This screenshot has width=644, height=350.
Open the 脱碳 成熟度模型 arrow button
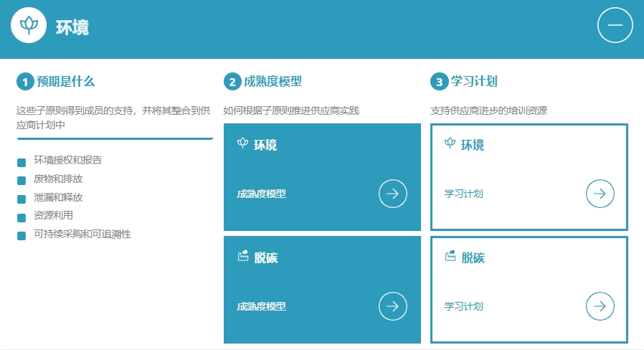coord(392,306)
